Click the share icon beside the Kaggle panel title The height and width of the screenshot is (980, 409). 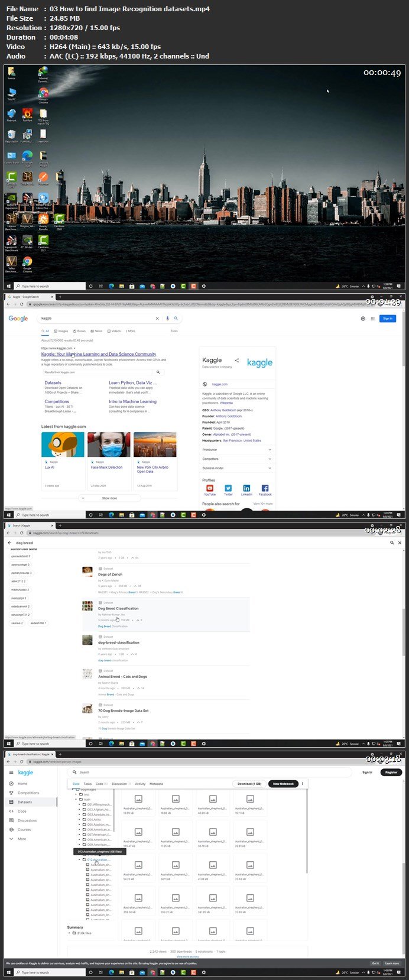tap(237, 360)
